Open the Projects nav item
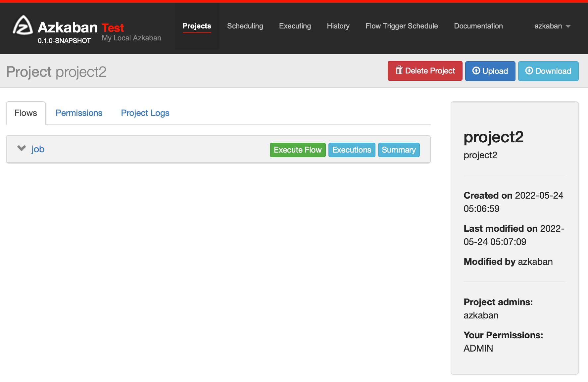Image resolution: width=588 pixels, height=382 pixels. [x=197, y=26]
